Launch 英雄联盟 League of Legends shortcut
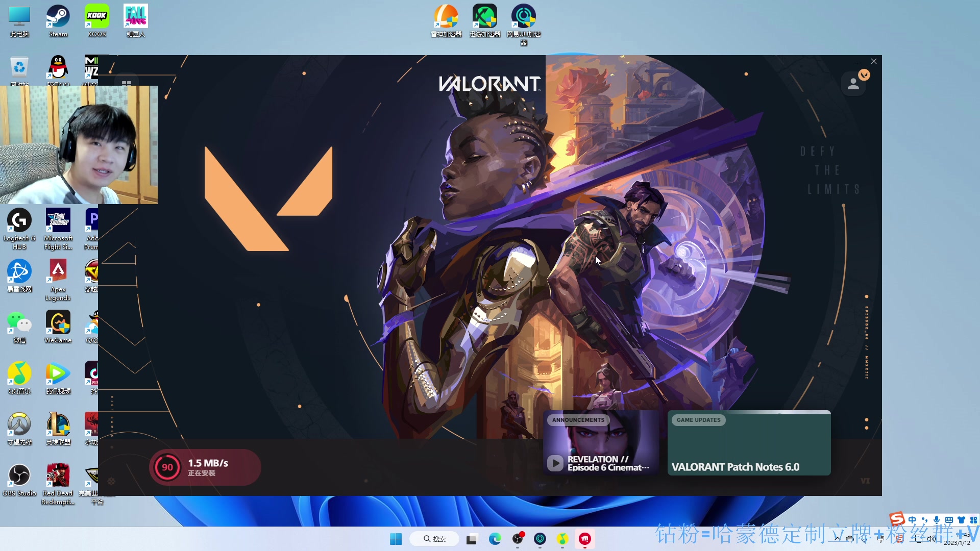 tap(58, 429)
